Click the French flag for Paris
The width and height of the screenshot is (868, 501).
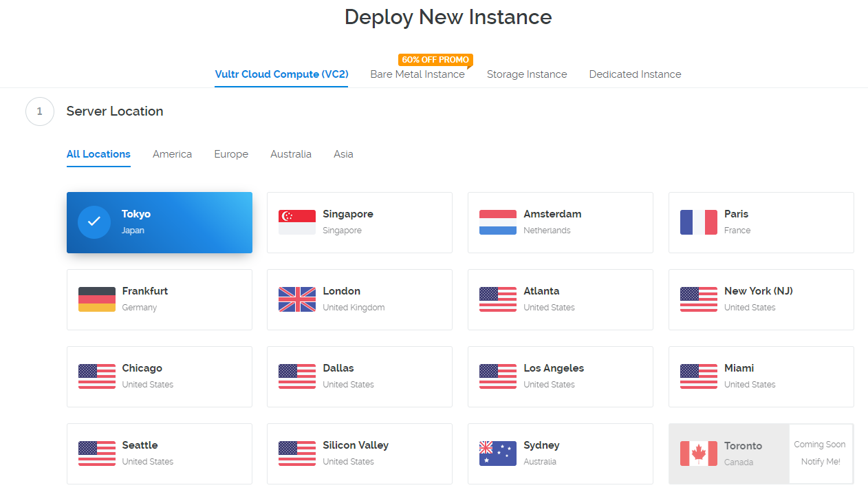[699, 222]
